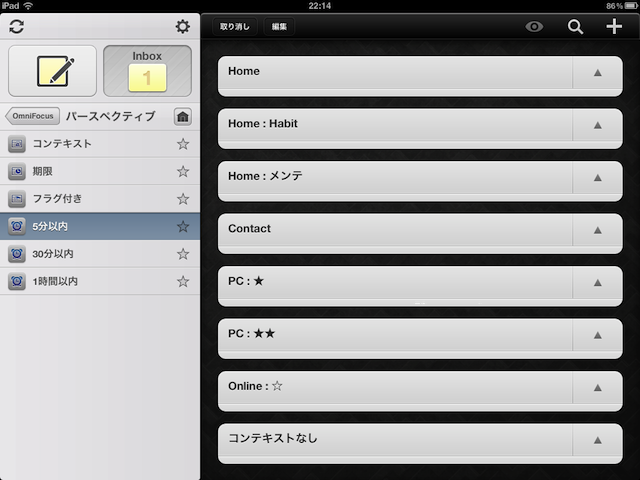Select コンテキスト perspective row
The height and width of the screenshot is (480, 640).
pyautogui.click(x=100, y=144)
